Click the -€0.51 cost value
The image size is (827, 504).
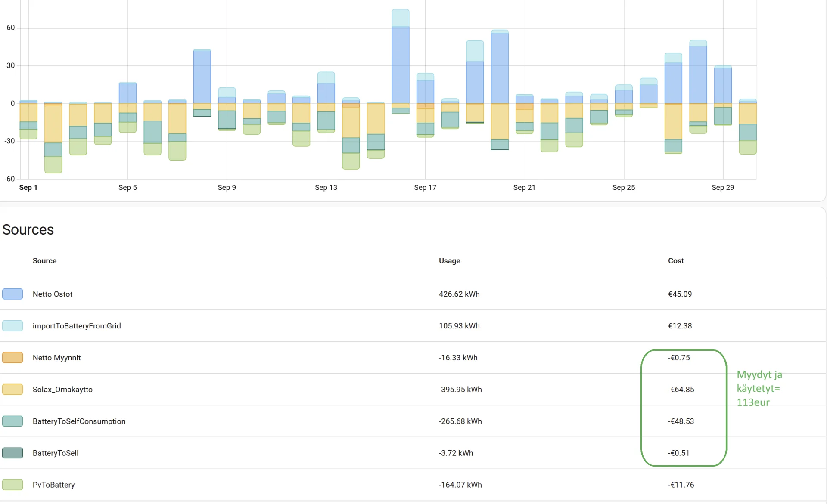679,453
